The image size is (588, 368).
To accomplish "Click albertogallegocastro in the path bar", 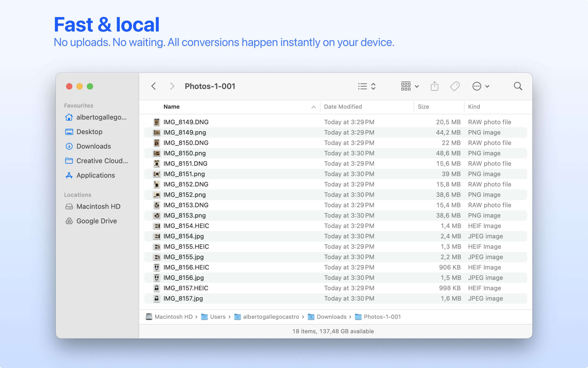I will [267, 317].
